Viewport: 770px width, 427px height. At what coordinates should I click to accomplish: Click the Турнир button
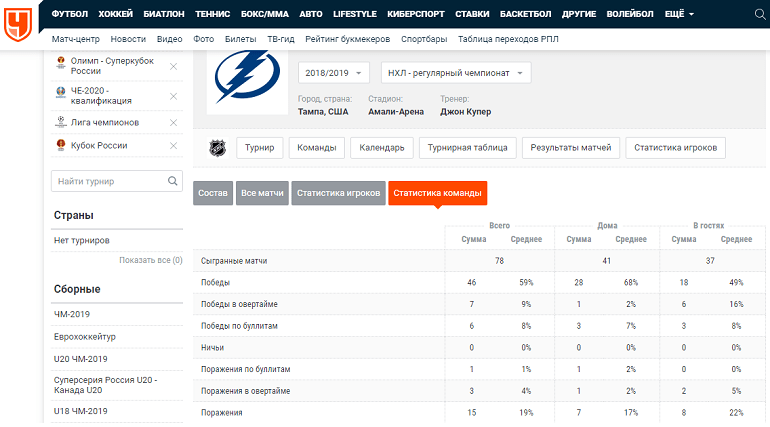click(260, 148)
